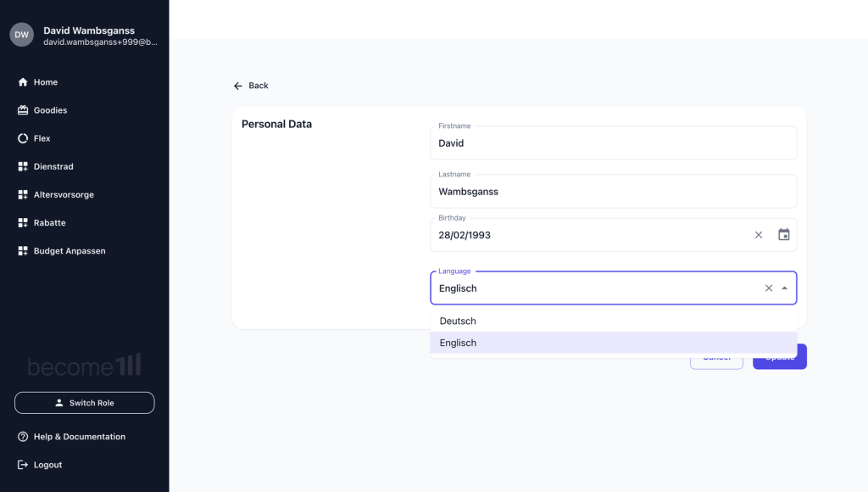The width and height of the screenshot is (868, 492).
Task: Open Budget Anpassen in sidebar
Action: [x=70, y=251]
